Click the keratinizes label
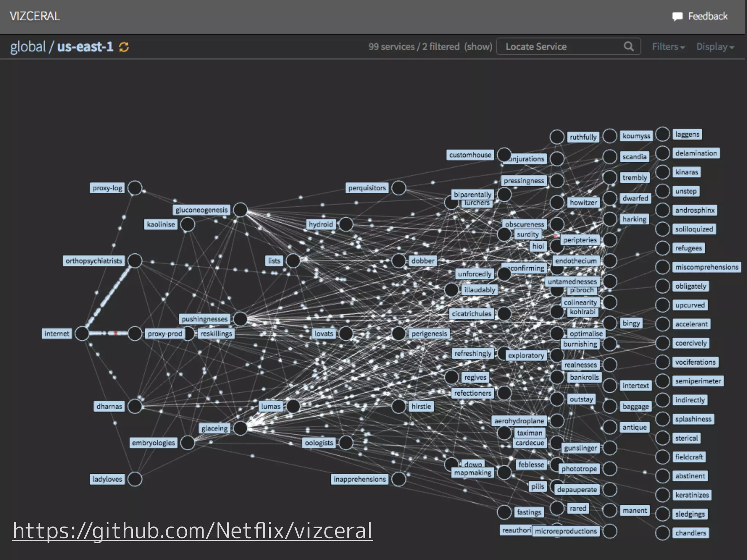This screenshot has height=560, width=747. (692, 495)
